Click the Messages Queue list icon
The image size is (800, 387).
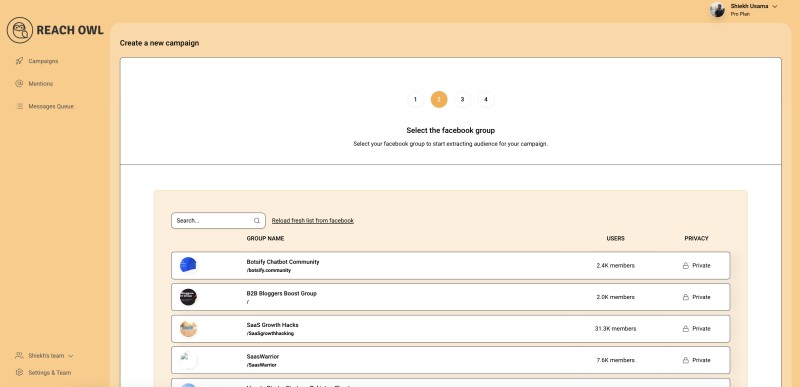point(19,106)
